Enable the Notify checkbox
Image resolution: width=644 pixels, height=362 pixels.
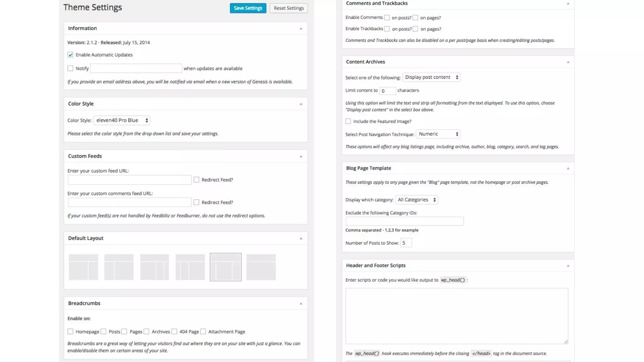pyautogui.click(x=70, y=69)
